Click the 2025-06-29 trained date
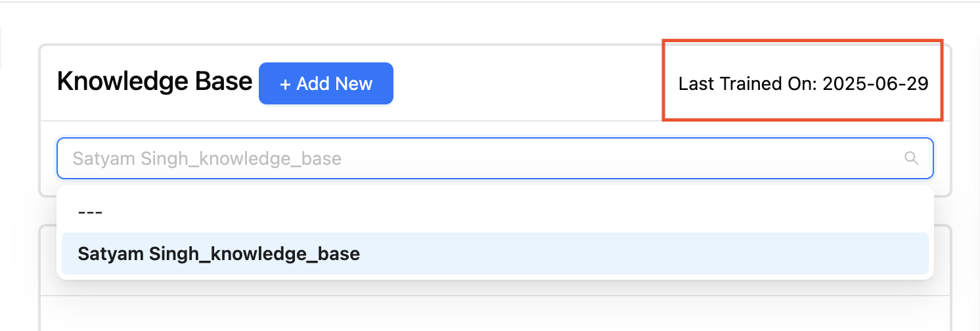This screenshot has height=331, width=980. click(876, 84)
